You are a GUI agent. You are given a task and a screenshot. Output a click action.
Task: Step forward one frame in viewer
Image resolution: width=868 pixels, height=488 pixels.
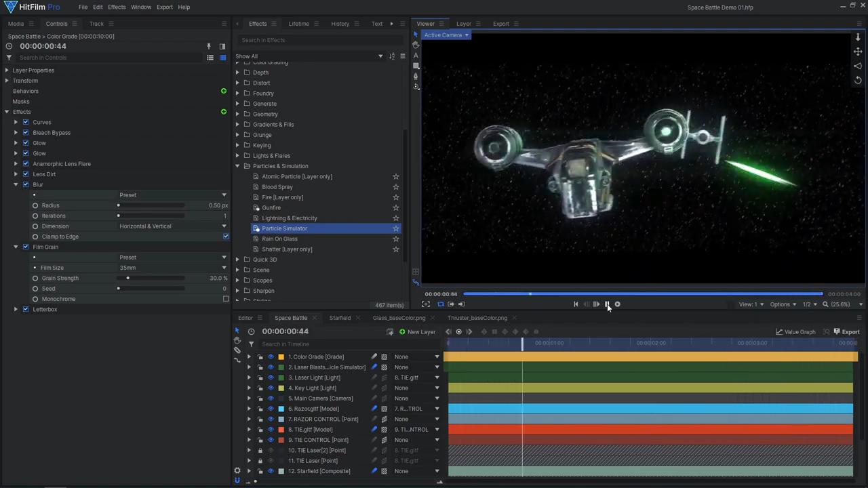(x=597, y=304)
